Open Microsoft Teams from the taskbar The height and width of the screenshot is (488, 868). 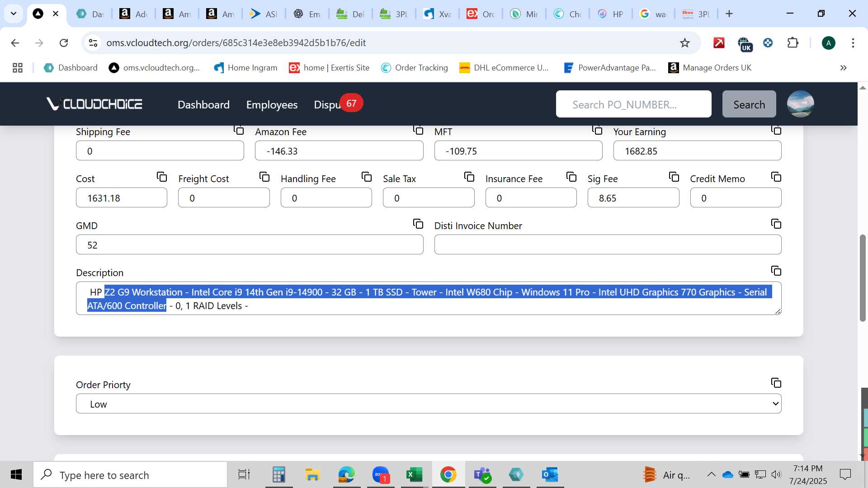tap(482, 474)
